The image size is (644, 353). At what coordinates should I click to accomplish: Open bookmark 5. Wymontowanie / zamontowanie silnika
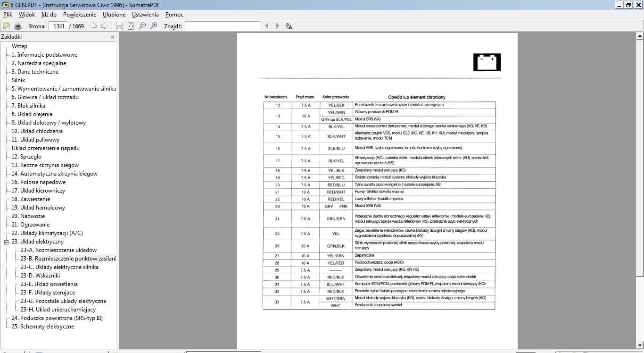coord(64,89)
